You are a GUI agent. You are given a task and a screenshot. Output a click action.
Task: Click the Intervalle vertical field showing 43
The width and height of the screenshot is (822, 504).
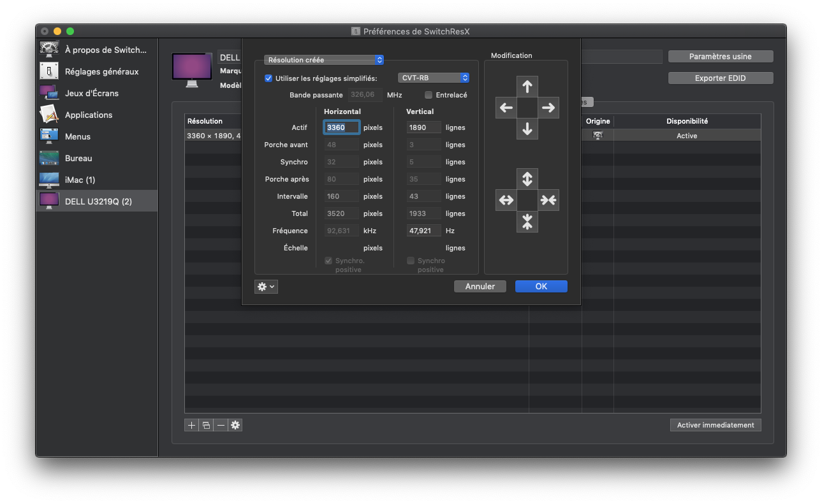tap(424, 196)
